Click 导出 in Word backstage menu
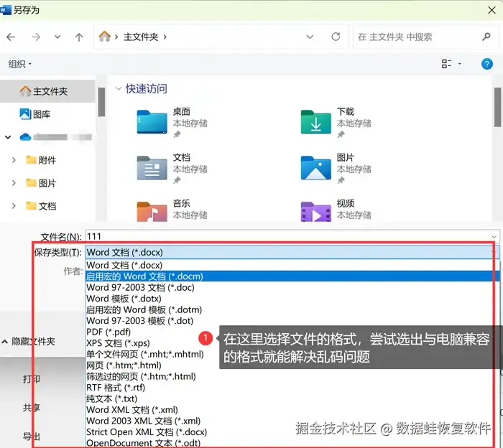The image size is (503, 448). pos(32,436)
